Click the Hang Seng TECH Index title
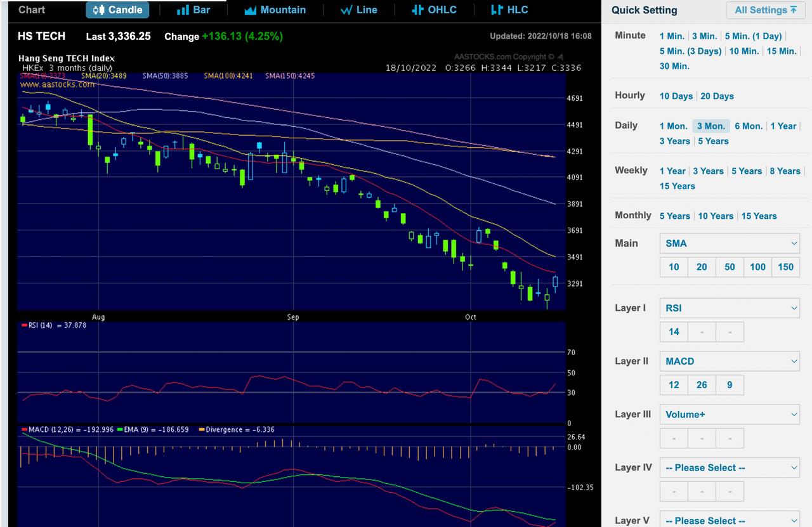 click(68, 58)
